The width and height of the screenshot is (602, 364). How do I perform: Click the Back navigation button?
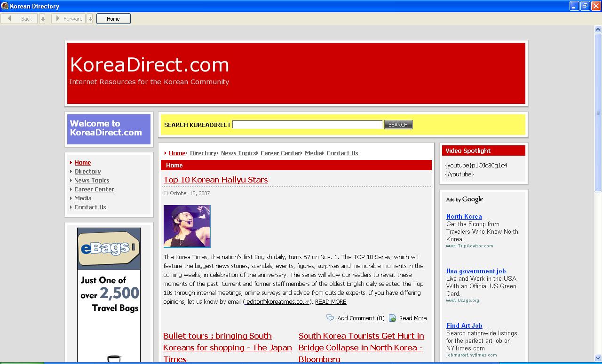tap(19, 19)
